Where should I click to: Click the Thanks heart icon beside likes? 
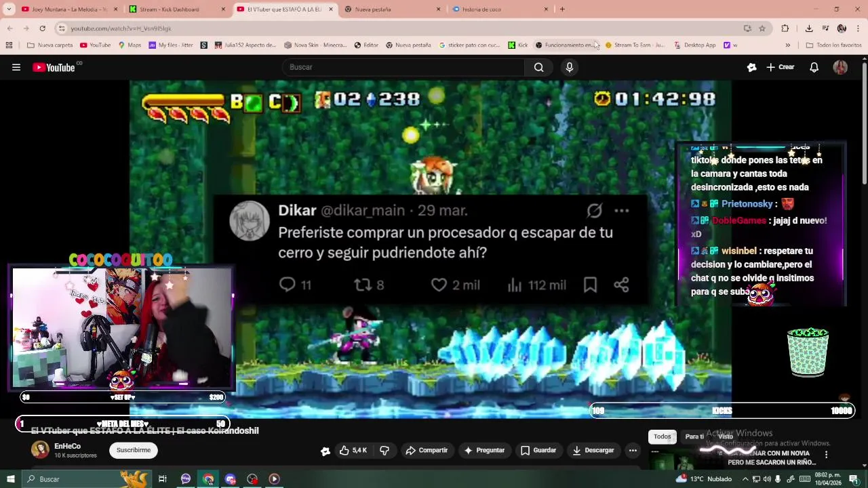325,451
